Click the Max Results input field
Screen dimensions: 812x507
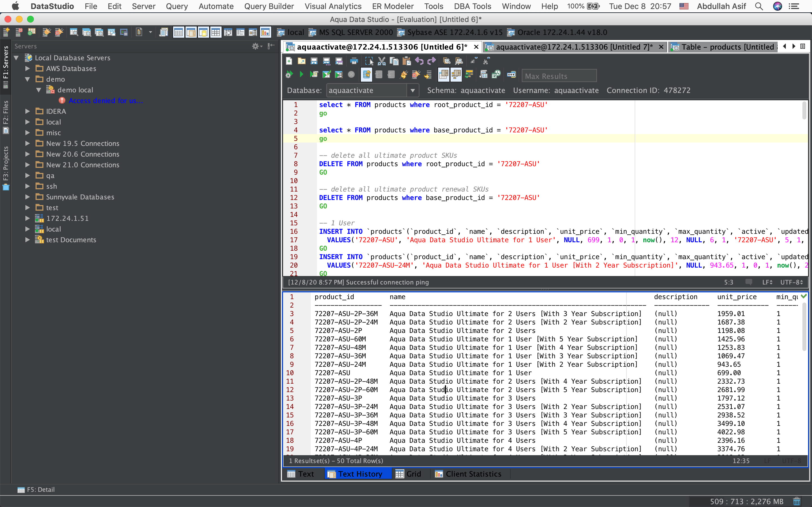tap(559, 76)
